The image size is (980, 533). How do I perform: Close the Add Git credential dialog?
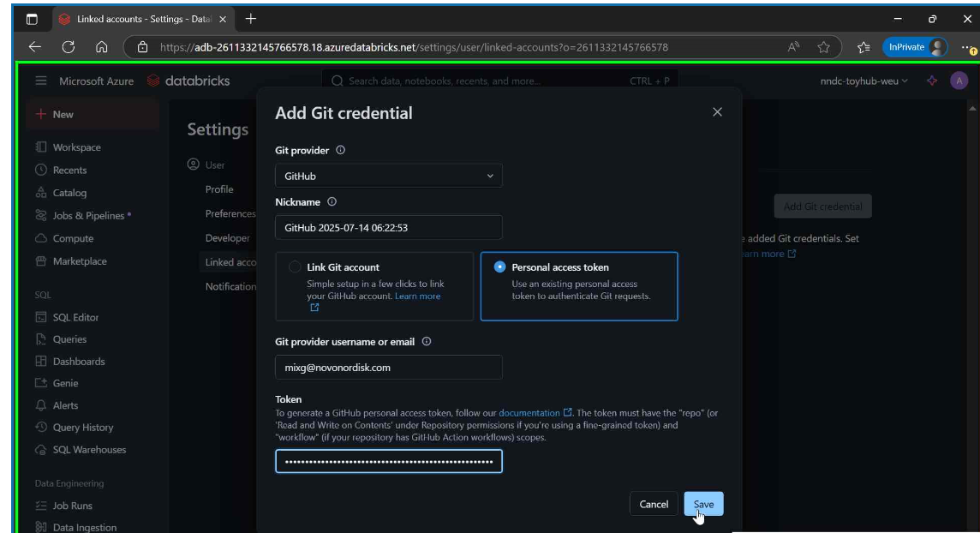(x=717, y=112)
